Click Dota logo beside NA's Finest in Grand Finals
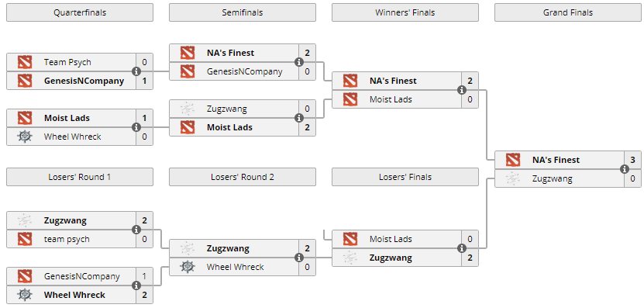Viewport: 644px width, 308px height. [512, 160]
